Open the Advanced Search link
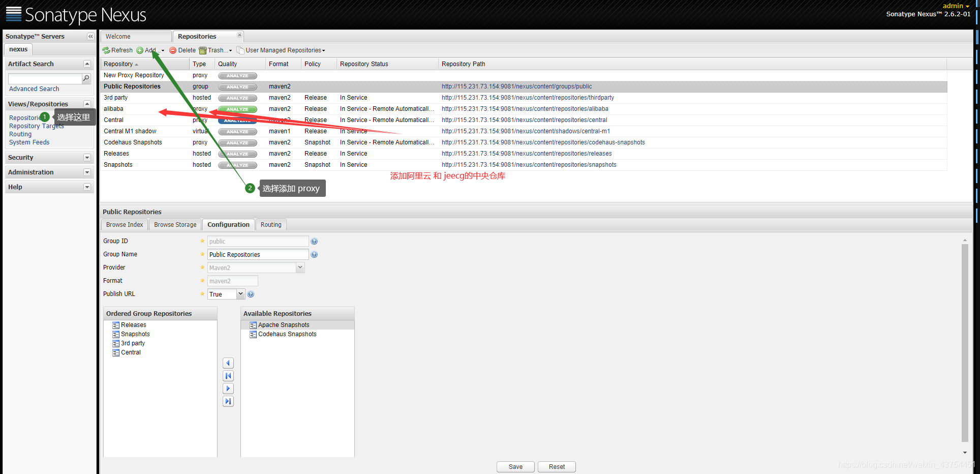 pos(34,89)
